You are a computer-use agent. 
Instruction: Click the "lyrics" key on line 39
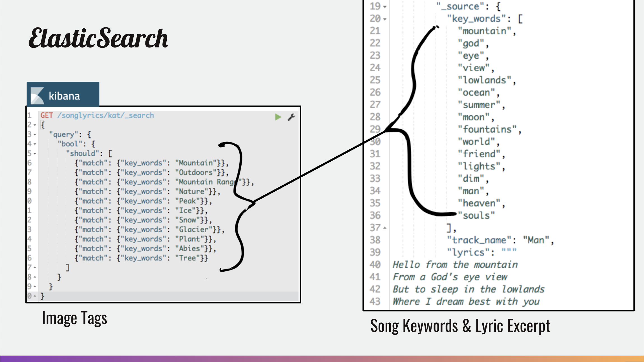pyautogui.click(x=468, y=252)
